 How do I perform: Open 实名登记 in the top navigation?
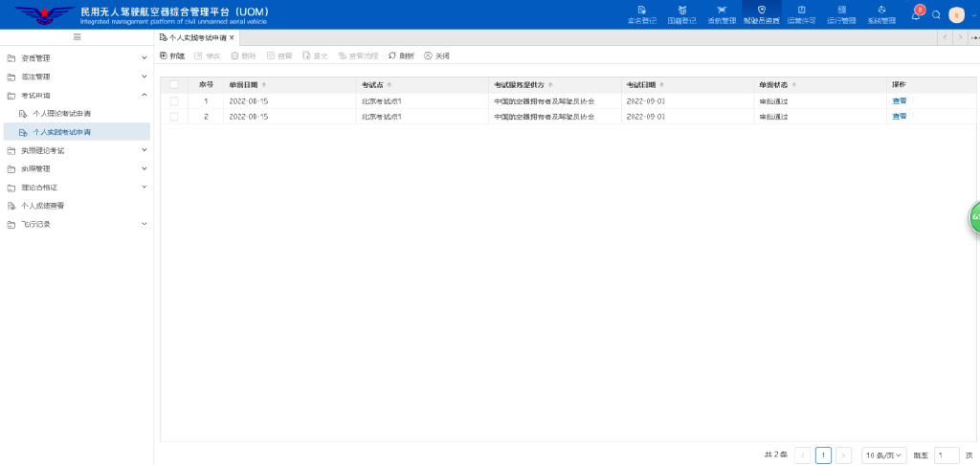tap(642, 14)
